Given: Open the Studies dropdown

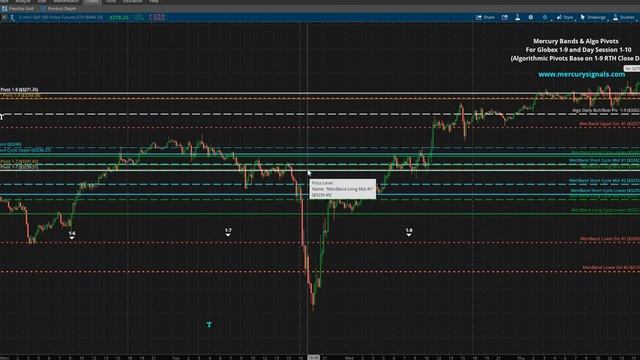Looking at the screenshot, I should click(x=624, y=17).
